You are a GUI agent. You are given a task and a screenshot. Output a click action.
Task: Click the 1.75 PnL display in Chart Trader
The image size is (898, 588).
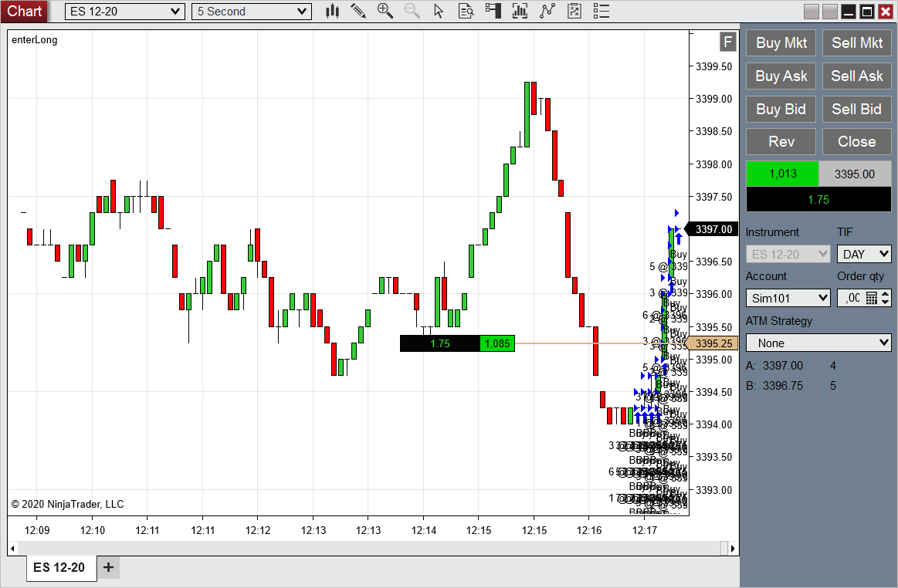(x=818, y=200)
